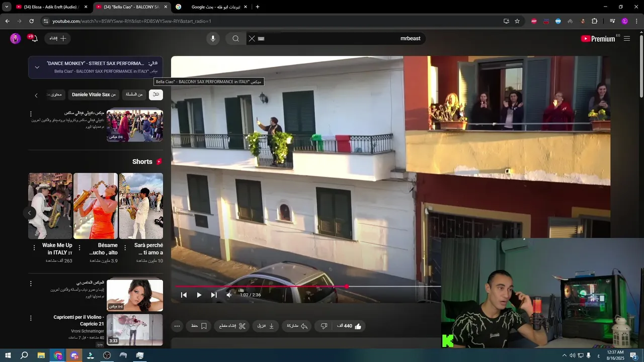Open the YouTube account avatar menu
This screenshot has height=362, width=644.
tap(15, 39)
